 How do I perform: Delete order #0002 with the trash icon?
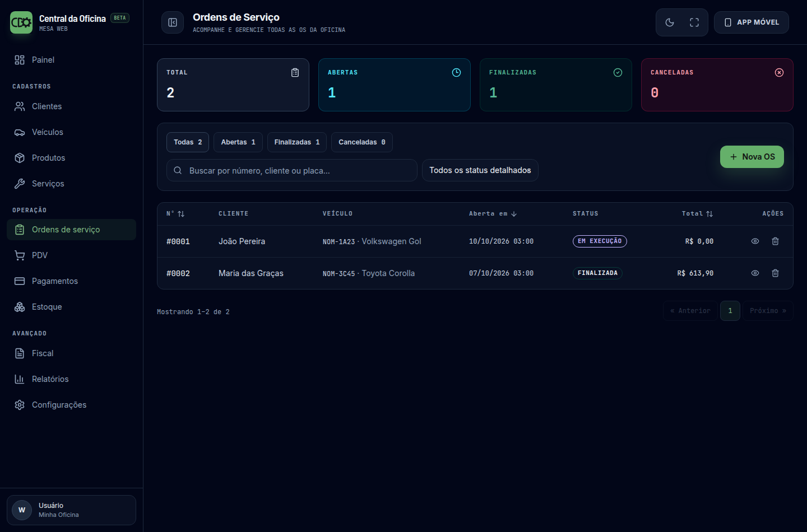775,273
